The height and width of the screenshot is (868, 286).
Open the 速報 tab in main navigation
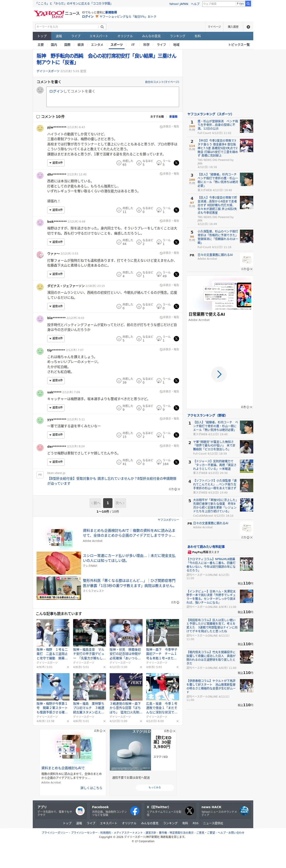[x=59, y=36]
